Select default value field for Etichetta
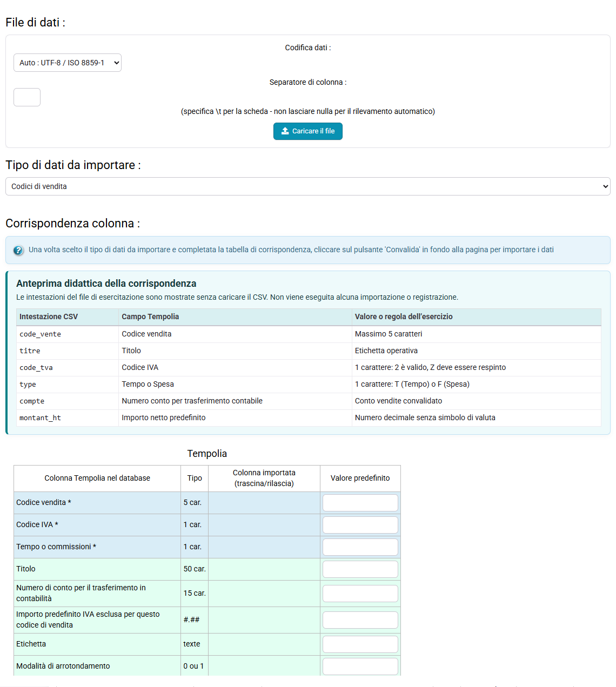The width and height of the screenshot is (616, 687). click(x=360, y=644)
